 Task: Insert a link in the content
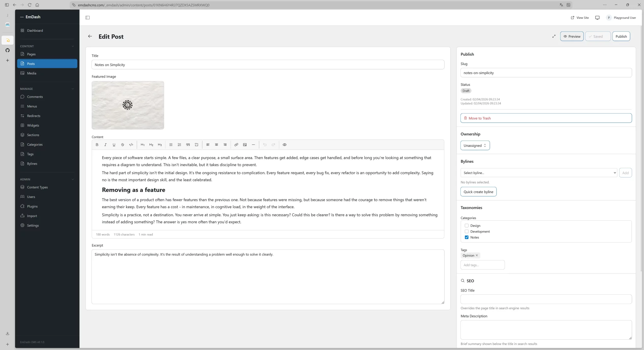(236, 145)
